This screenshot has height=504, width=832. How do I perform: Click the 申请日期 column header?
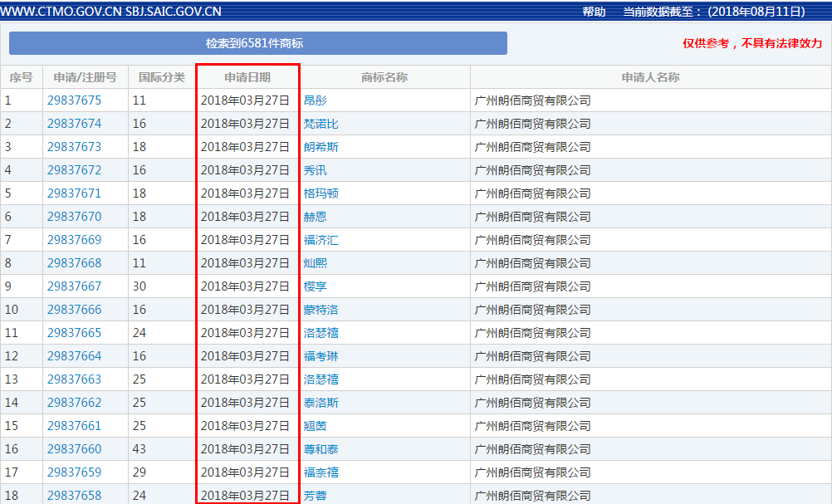247,77
